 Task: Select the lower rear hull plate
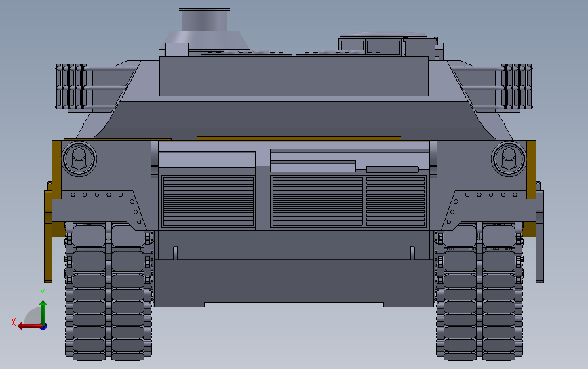point(294,282)
